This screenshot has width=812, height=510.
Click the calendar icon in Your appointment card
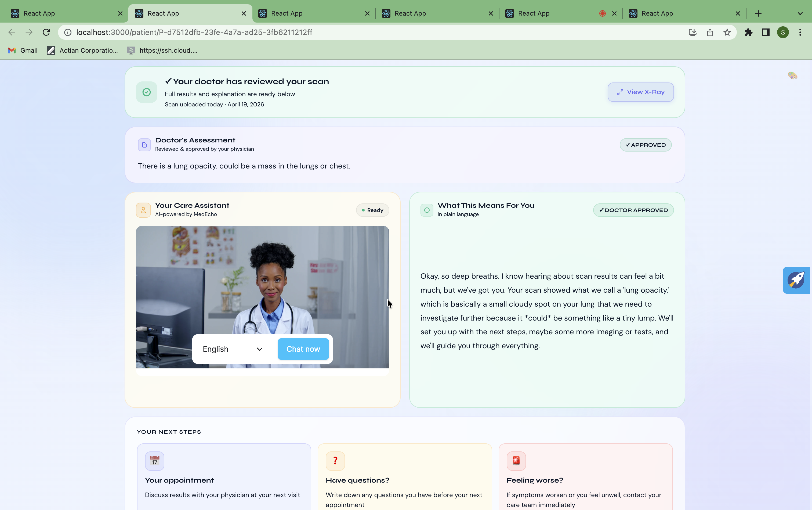click(x=154, y=460)
